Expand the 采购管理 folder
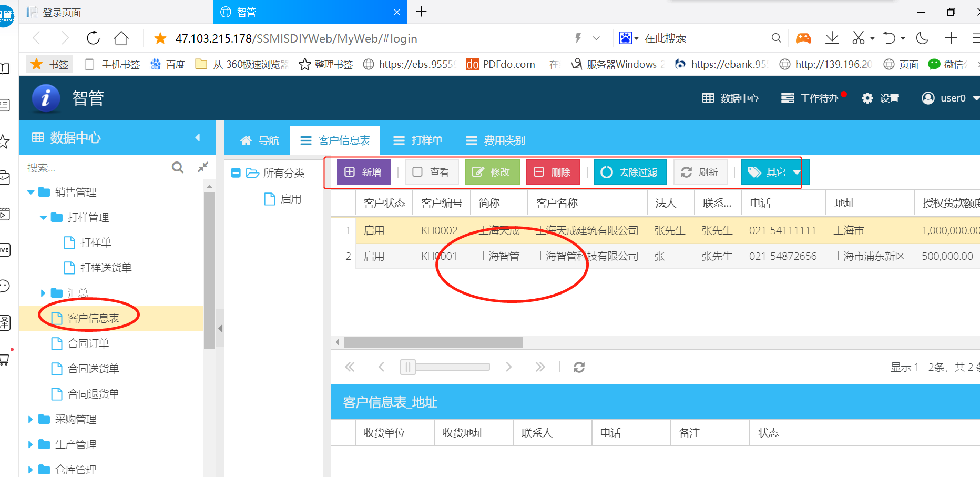The image size is (980, 477). (30, 419)
